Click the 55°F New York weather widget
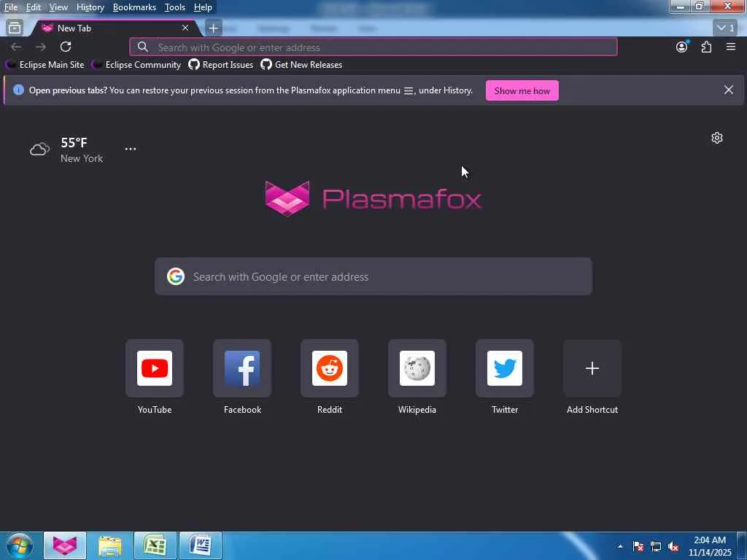 pyautogui.click(x=66, y=150)
